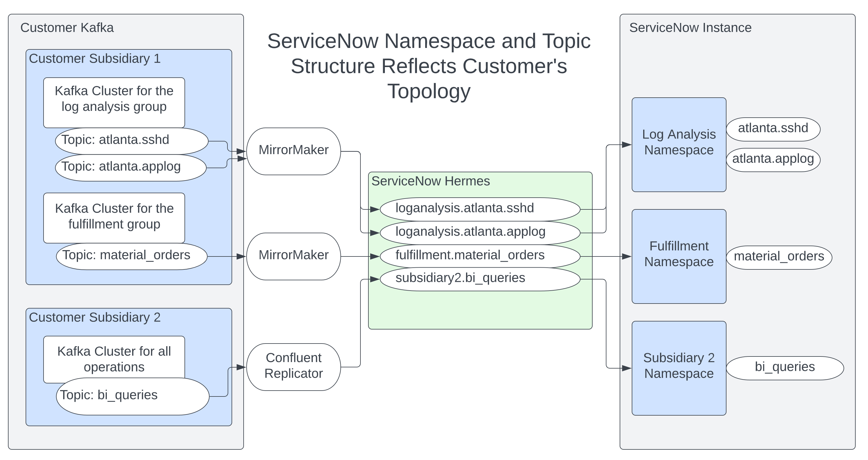This screenshot has height=460, width=868.
Task: Click the Customer Kafka container label
Action: pyautogui.click(x=67, y=28)
